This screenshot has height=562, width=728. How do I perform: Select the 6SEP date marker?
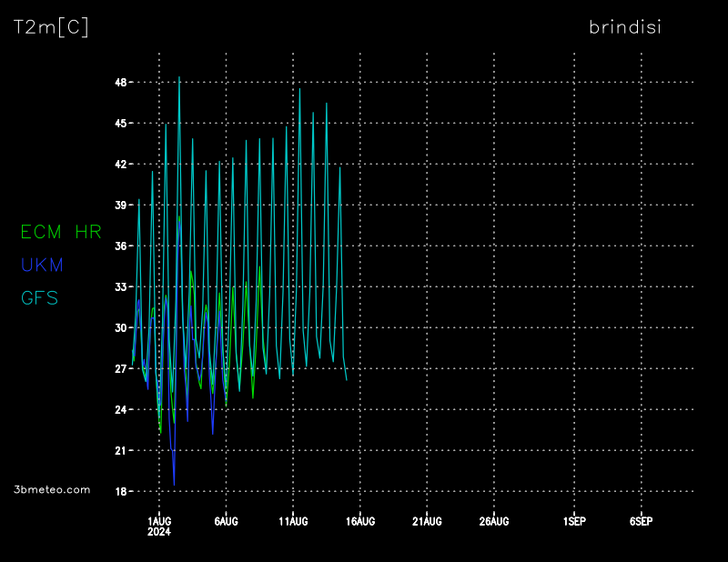(641, 521)
